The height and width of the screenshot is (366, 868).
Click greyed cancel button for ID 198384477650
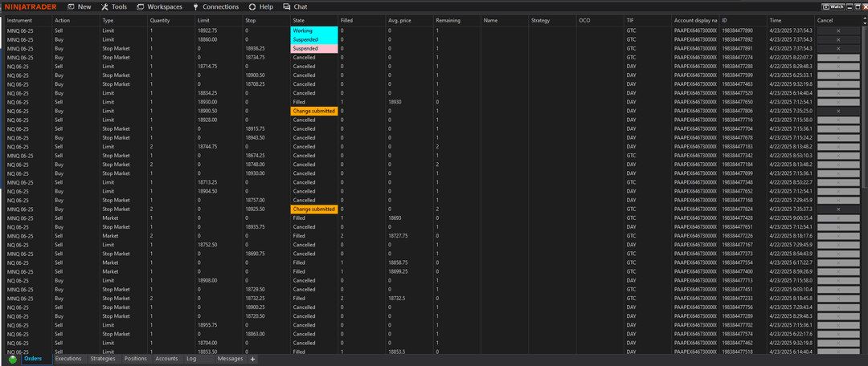coord(838,102)
